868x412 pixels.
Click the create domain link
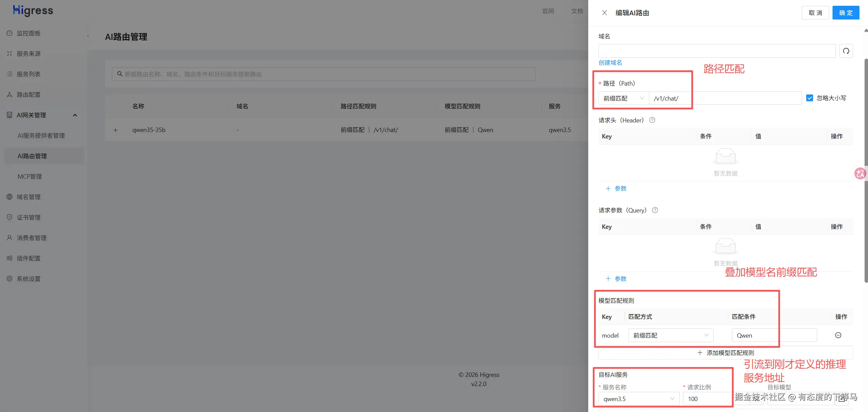tap(610, 63)
